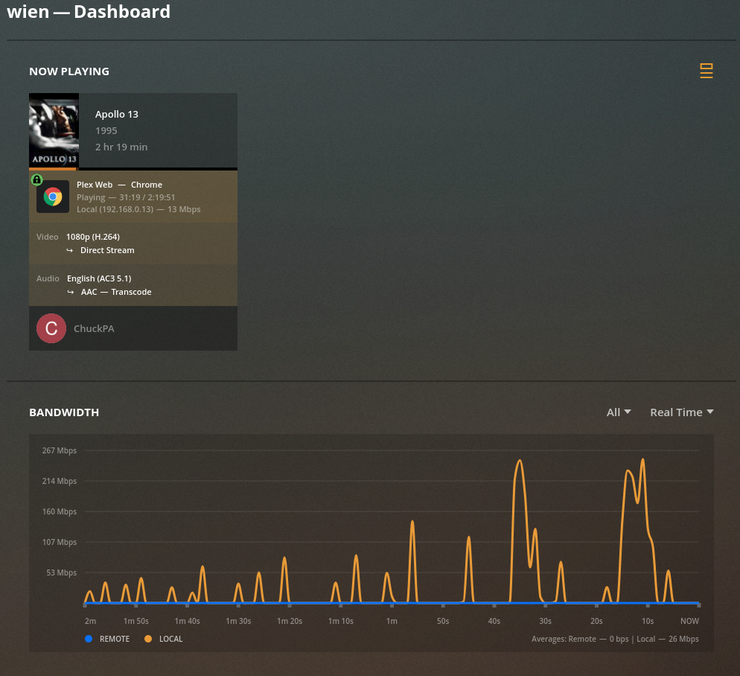740x676 pixels.
Task: Expand the All bandwidth filter dropdown
Action: (618, 412)
